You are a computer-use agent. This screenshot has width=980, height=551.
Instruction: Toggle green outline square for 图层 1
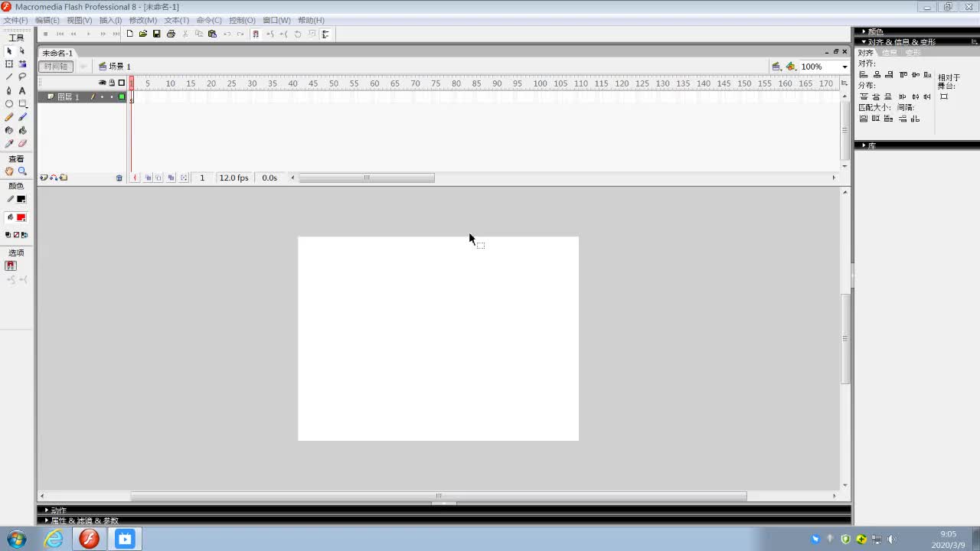[x=122, y=97]
